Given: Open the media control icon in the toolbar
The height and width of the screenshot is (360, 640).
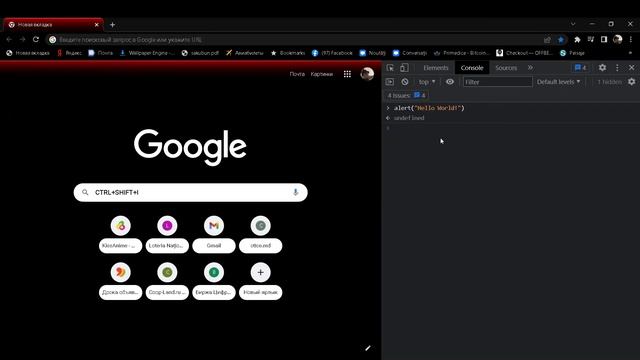Looking at the screenshot, I should tap(591, 39).
